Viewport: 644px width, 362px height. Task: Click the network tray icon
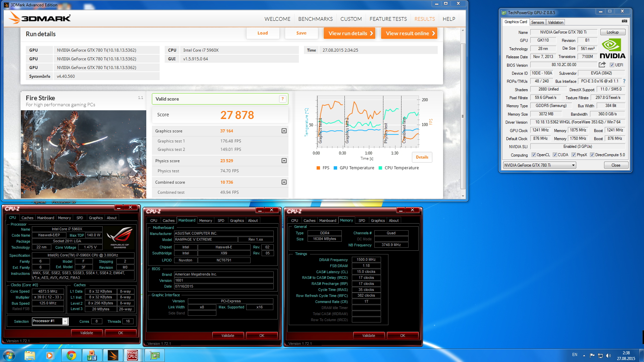pos(600,356)
